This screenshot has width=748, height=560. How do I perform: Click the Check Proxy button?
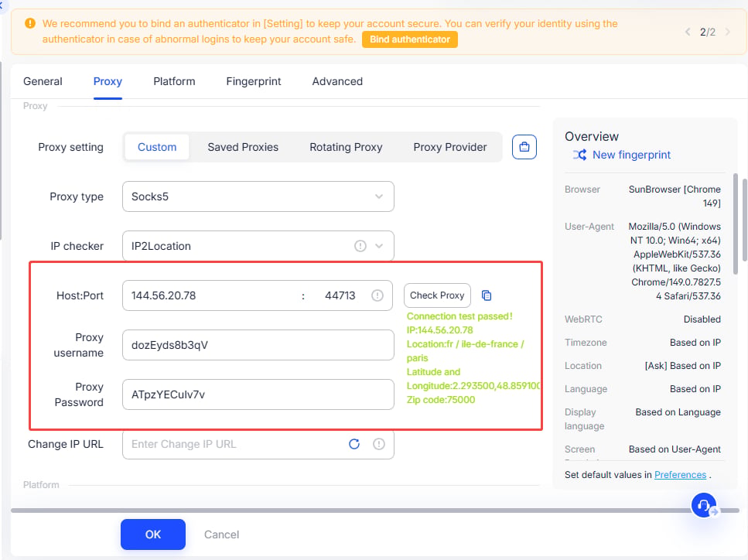[437, 295]
